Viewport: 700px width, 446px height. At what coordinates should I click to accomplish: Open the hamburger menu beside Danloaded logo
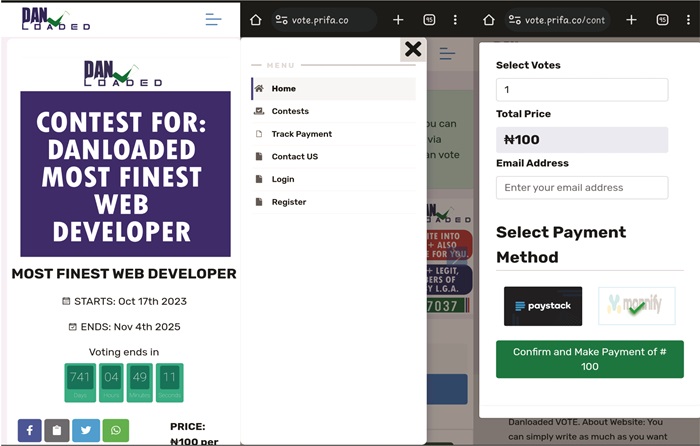[213, 19]
